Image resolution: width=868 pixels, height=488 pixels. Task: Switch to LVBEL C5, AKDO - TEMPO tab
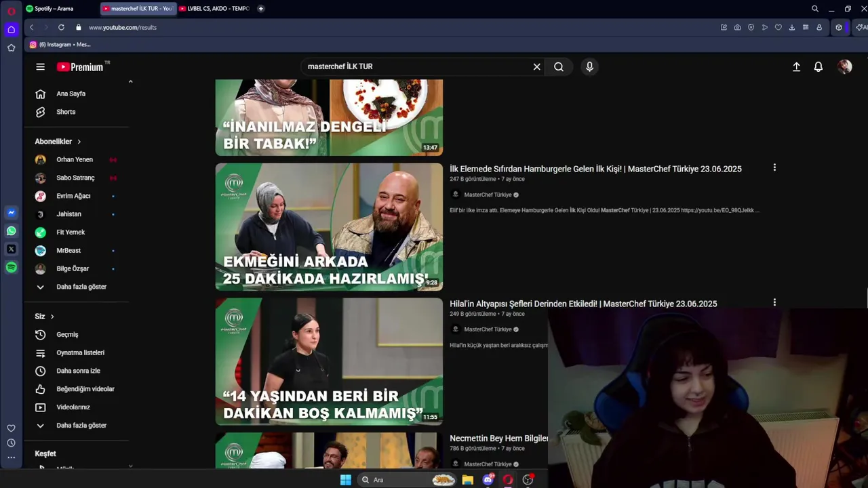[214, 8]
